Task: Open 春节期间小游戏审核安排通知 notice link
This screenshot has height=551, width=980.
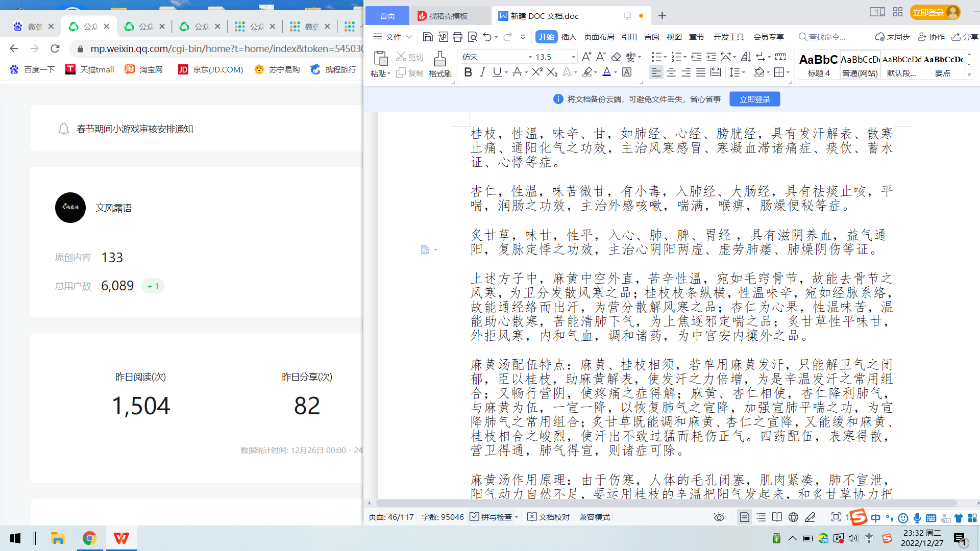Action: point(135,129)
